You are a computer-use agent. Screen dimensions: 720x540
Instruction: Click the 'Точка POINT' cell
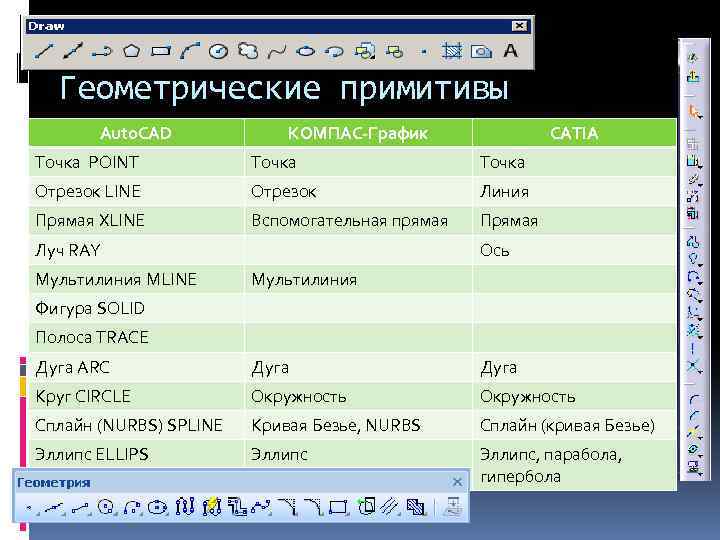click(x=136, y=162)
